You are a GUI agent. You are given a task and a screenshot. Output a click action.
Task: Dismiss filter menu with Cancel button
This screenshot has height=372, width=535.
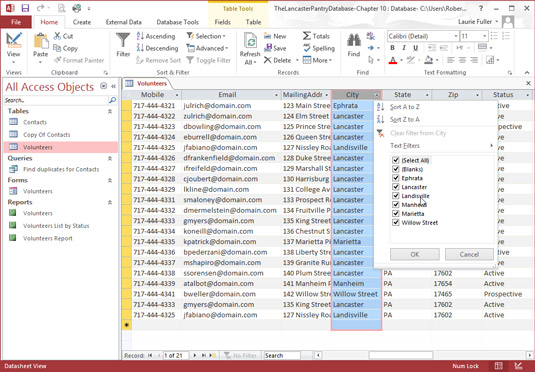[469, 254]
